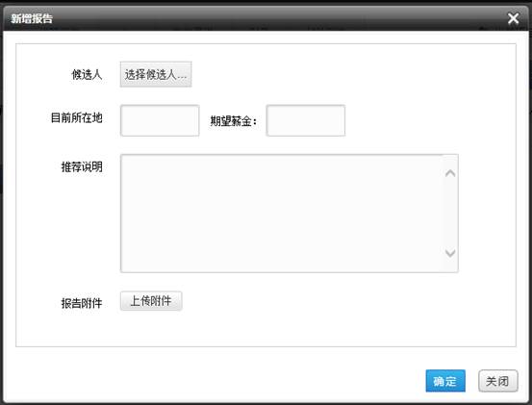
Task: Click the 关闭 button
Action: pyautogui.click(x=497, y=381)
